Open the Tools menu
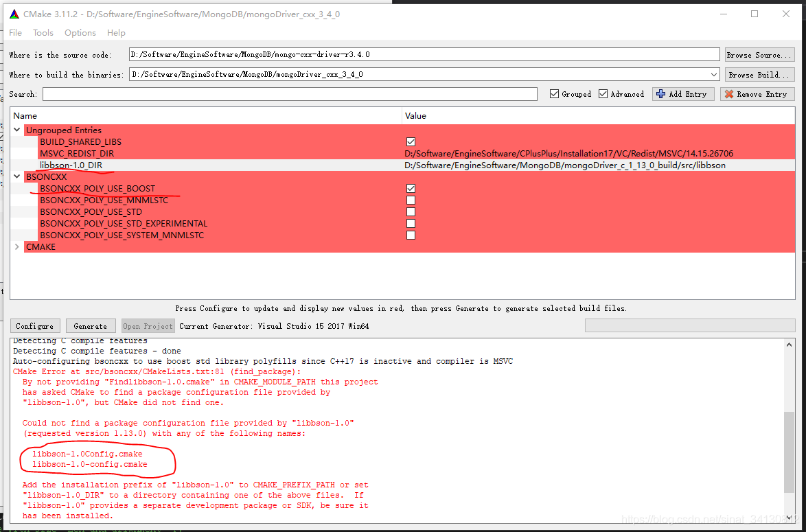Screen dimensions: 806x532 click(43, 32)
